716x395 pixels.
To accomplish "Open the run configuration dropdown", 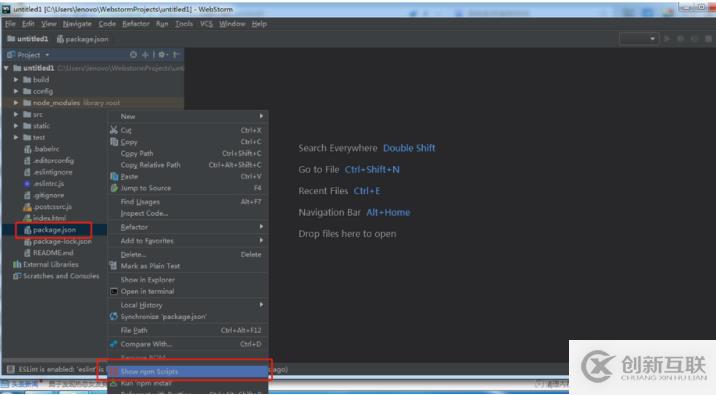I will [x=638, y=39].
